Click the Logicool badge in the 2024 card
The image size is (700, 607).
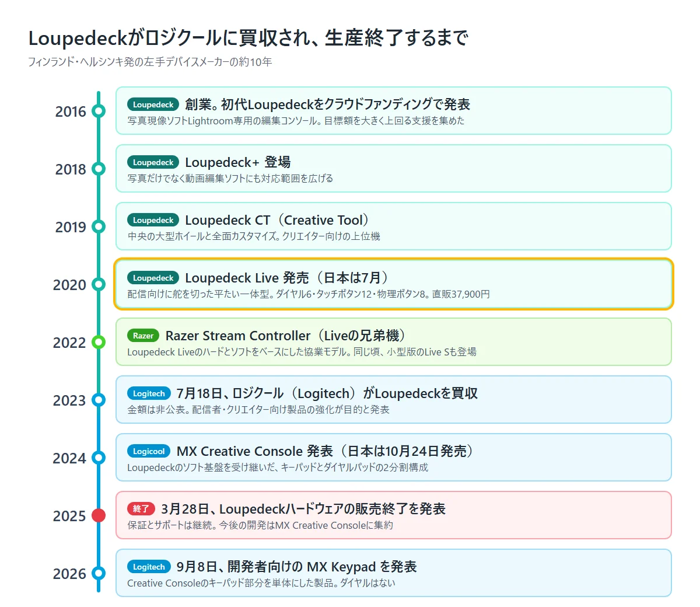[x=149, y=451]
